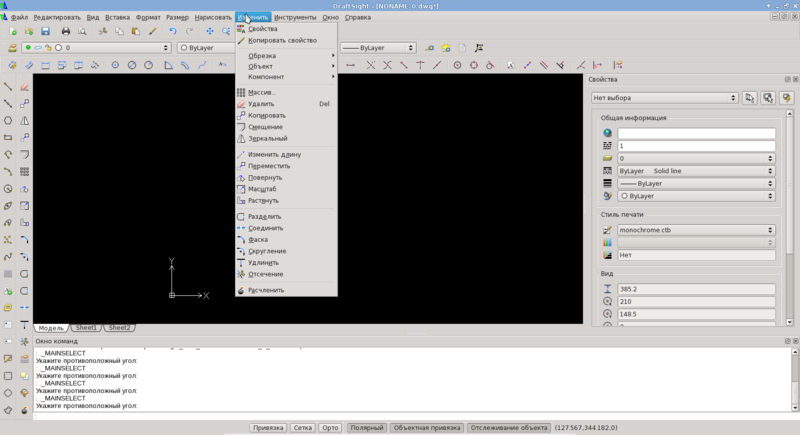Click the command window scrollbar
This screenshot has height=435, width=800.
[x=795, y=380]
